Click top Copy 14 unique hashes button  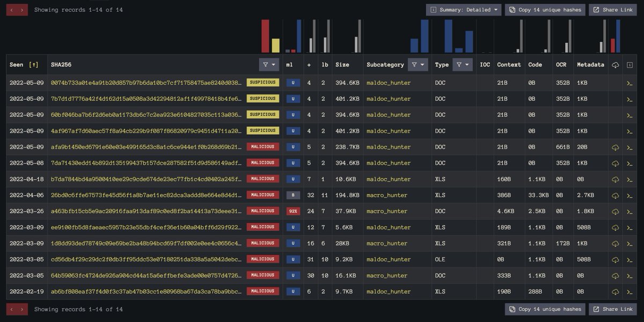pos(545,10)
